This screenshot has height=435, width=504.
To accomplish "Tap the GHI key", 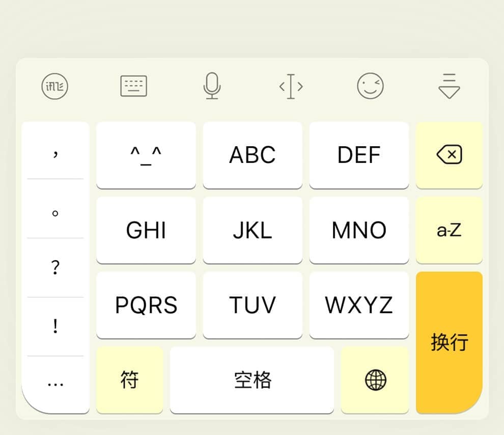I will [146, 230].
